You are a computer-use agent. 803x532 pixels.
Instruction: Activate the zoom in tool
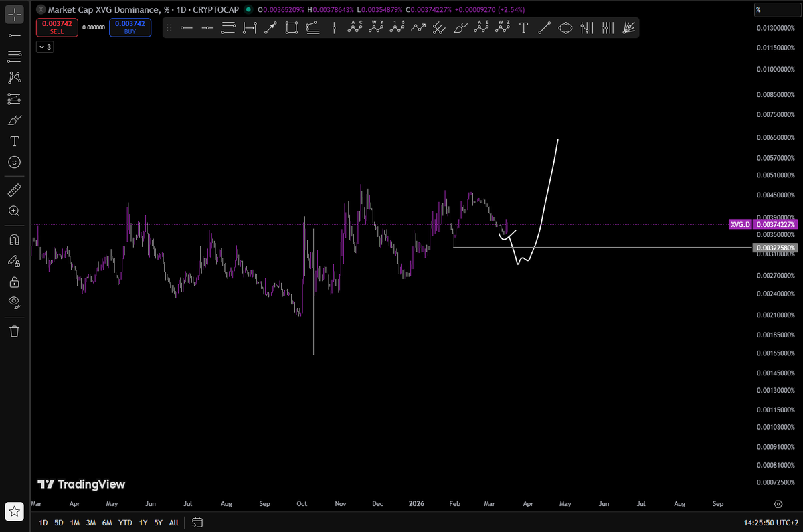[14, 211]
